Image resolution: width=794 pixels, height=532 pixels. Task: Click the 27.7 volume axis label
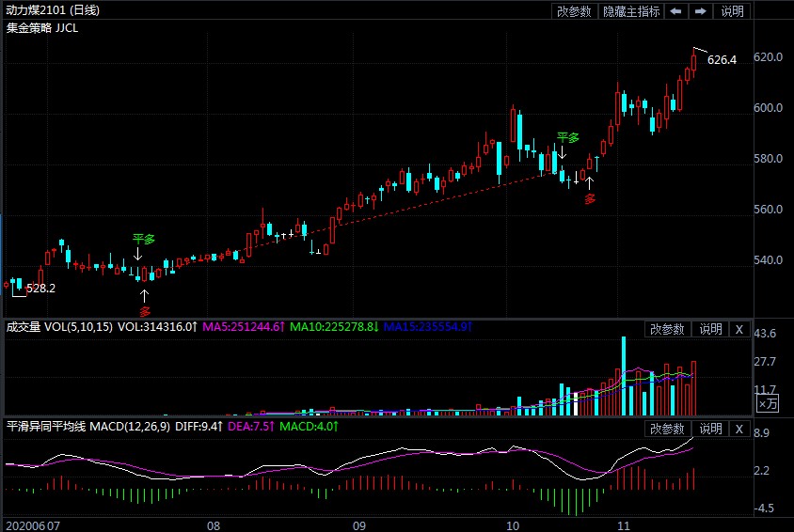tap(765, 362)
